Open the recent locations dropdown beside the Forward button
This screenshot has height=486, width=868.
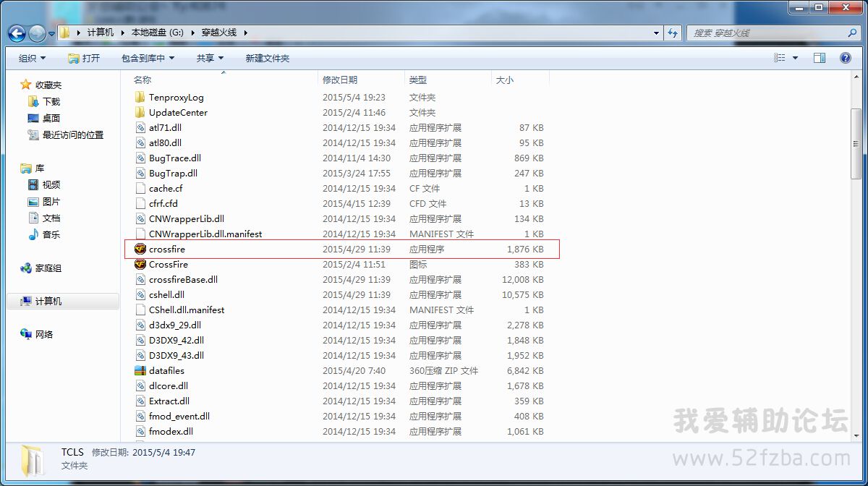[x=51, y=34]
